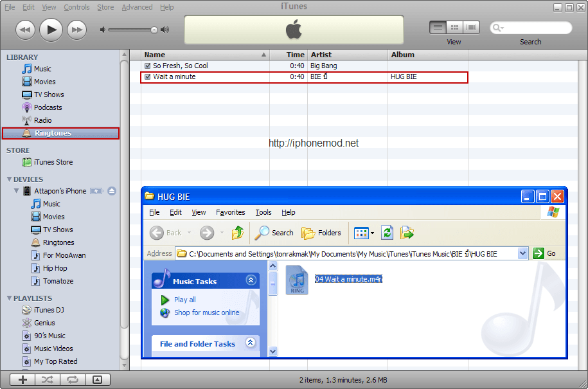
Task: Sort the list by Time column header
Action: pos(289,55)
